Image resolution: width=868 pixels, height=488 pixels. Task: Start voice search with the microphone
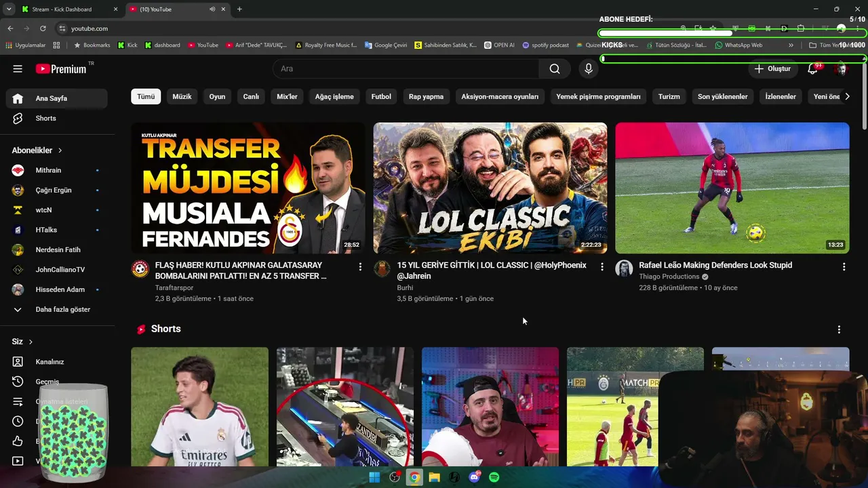pos(589,68)
